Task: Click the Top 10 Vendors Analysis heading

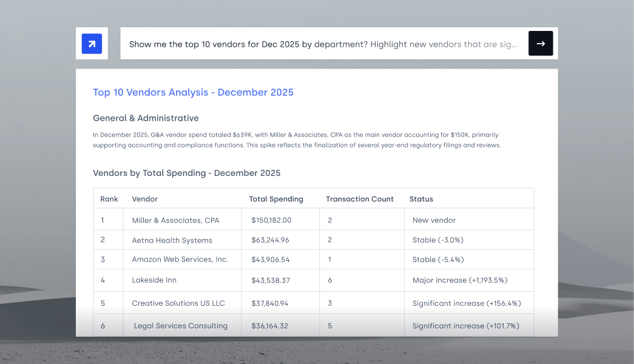Action: tap(193, 92)
